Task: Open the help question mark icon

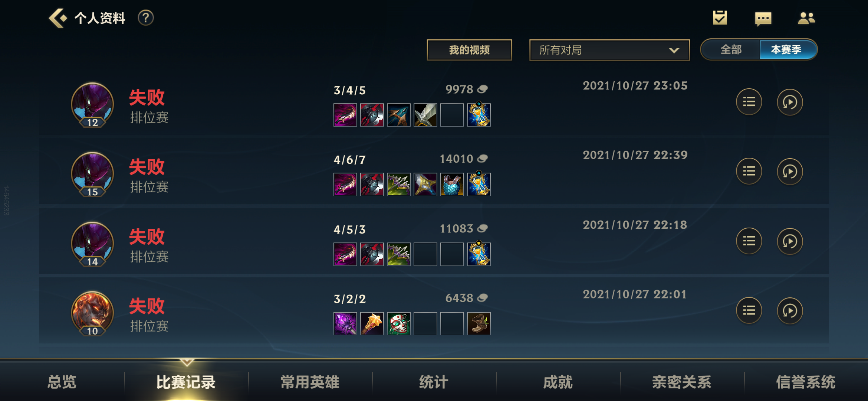Action: 146,18
